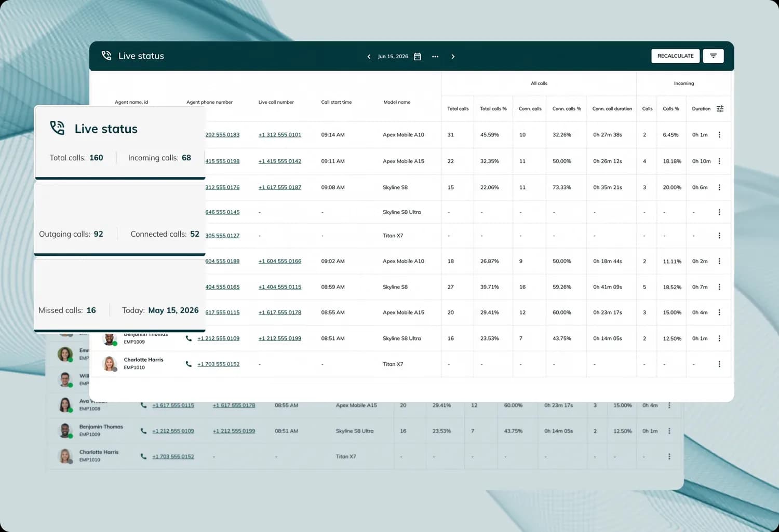Open row menu in background Benjamin Thomas row
The height and width of the screenshot is (532, 779).
[669, 431]
